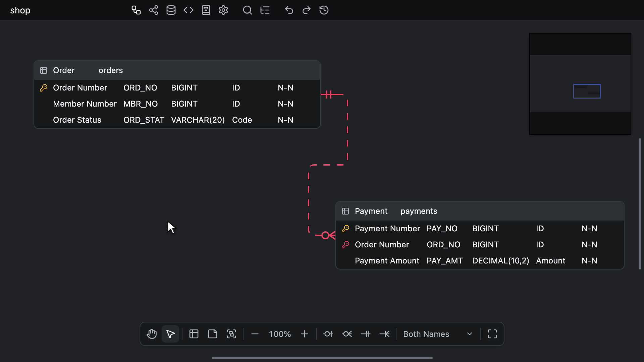Click the Code domain cell
Screen dimensions: 644x362
242,120
